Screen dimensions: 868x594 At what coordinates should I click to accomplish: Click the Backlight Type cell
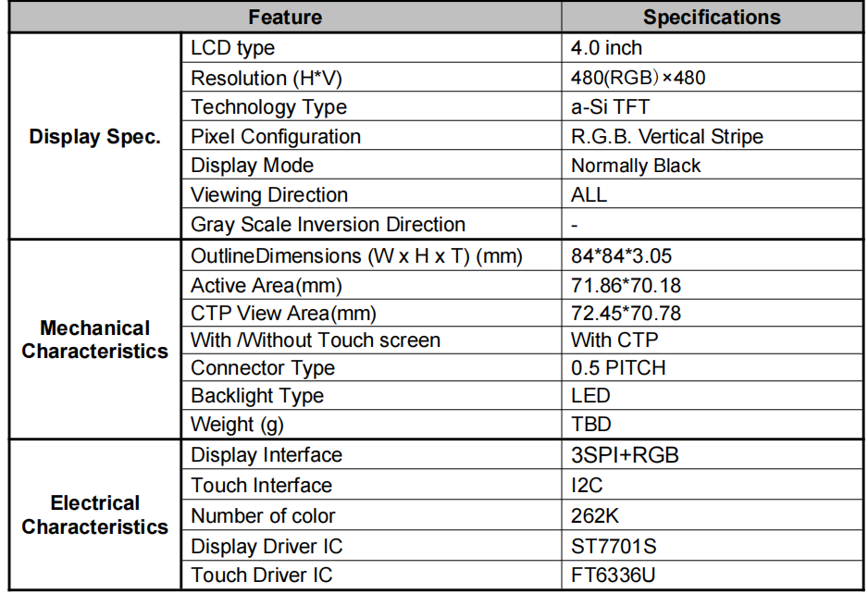click(x=257, y=395)
